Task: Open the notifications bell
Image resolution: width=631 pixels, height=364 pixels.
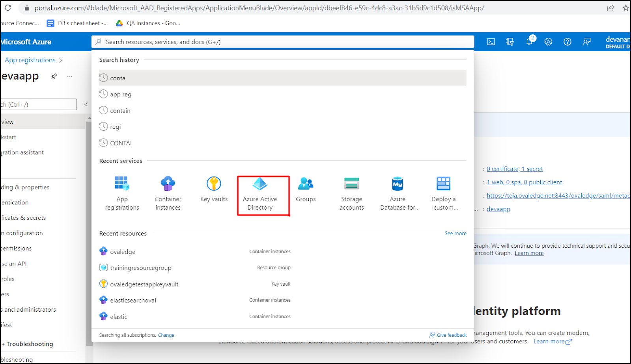Action: click(x=529, y=42)
